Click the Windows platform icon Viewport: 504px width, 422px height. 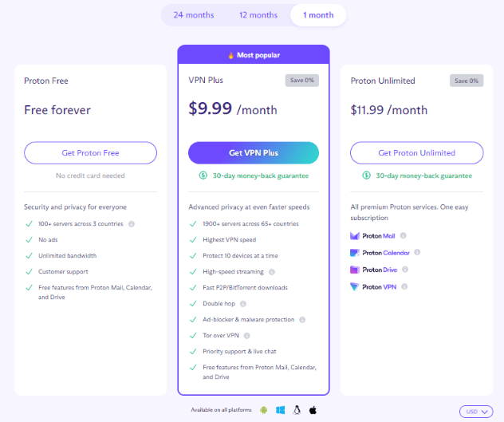[x=280, y=410]
